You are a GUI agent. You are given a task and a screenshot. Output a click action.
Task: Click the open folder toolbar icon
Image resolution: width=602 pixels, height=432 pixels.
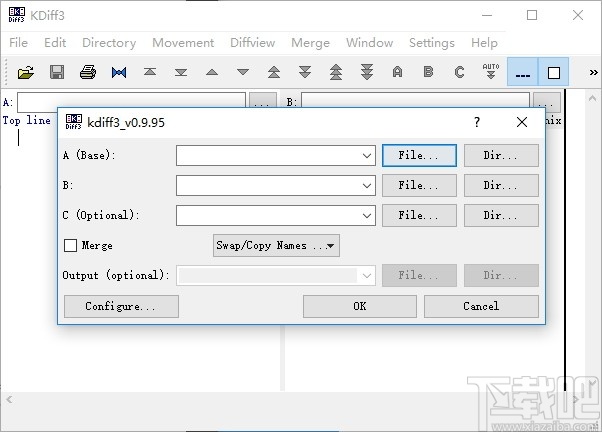[x=26, y=72]
